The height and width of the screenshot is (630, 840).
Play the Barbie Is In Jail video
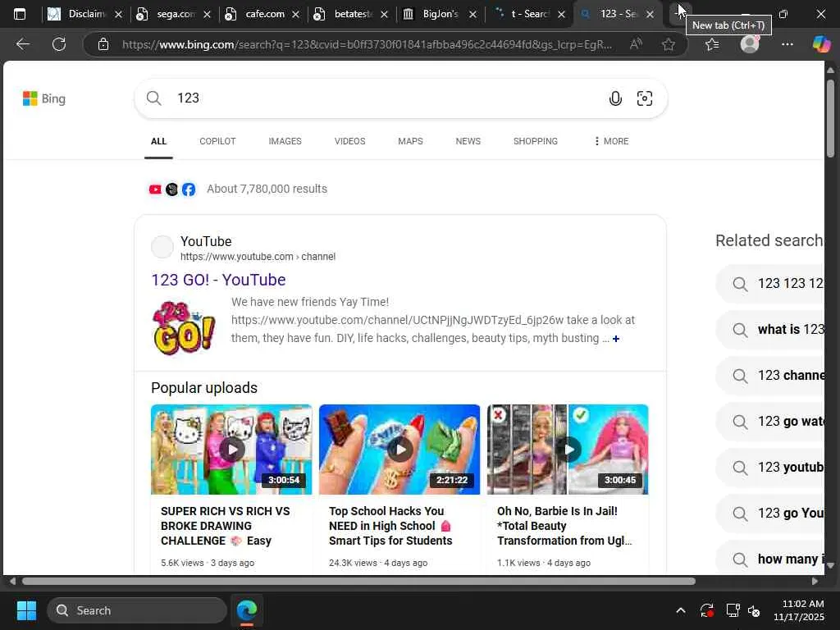point(568,450)
